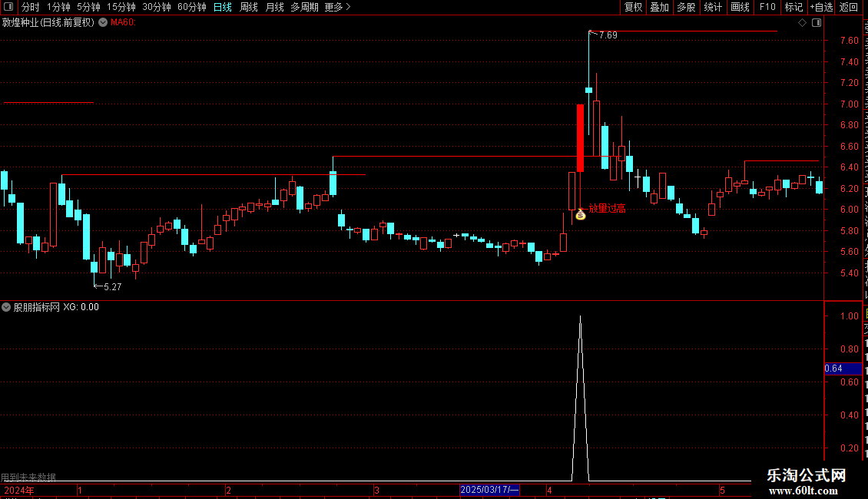Select the 60分钟 period tab
Image resolution: width=868 pixels, height=499 pixels.
point(192,7)
